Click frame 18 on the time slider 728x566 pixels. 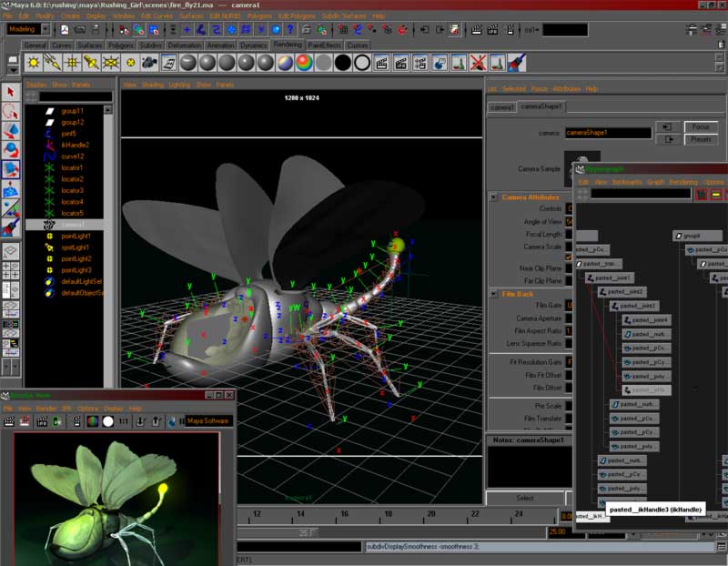click(389, 514)
